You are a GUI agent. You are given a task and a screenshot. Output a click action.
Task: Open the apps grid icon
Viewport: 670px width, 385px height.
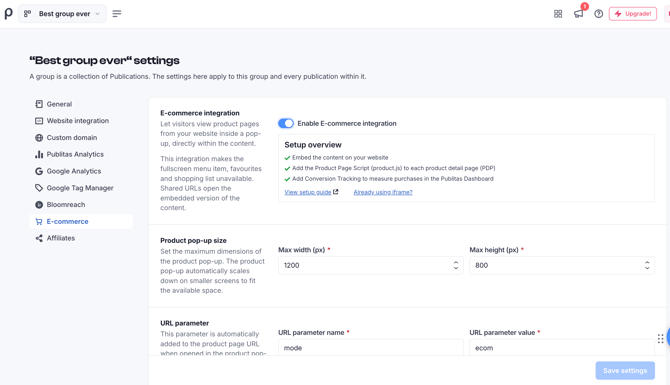558,14
